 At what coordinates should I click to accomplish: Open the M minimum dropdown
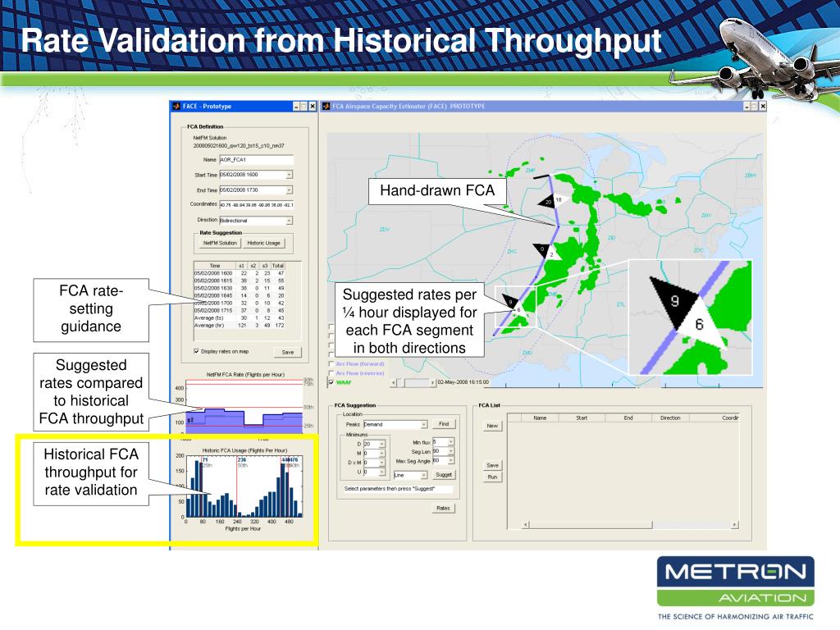[382, 453]
